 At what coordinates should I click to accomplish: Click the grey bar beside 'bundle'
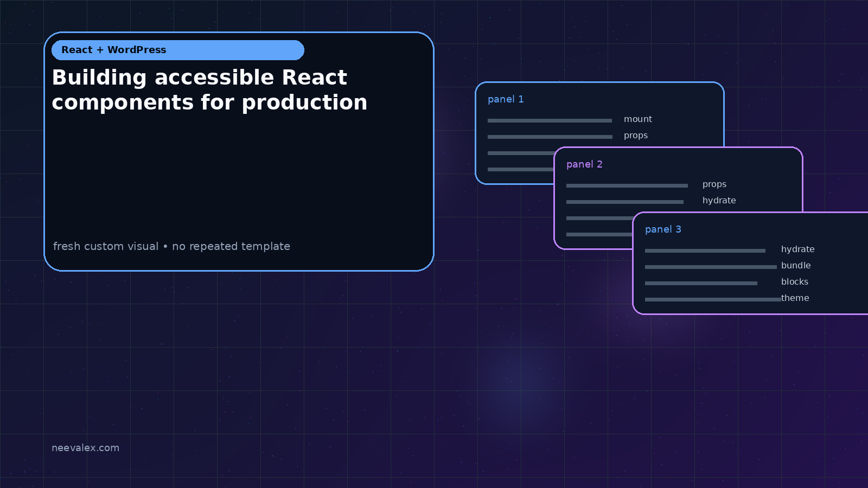711,267
